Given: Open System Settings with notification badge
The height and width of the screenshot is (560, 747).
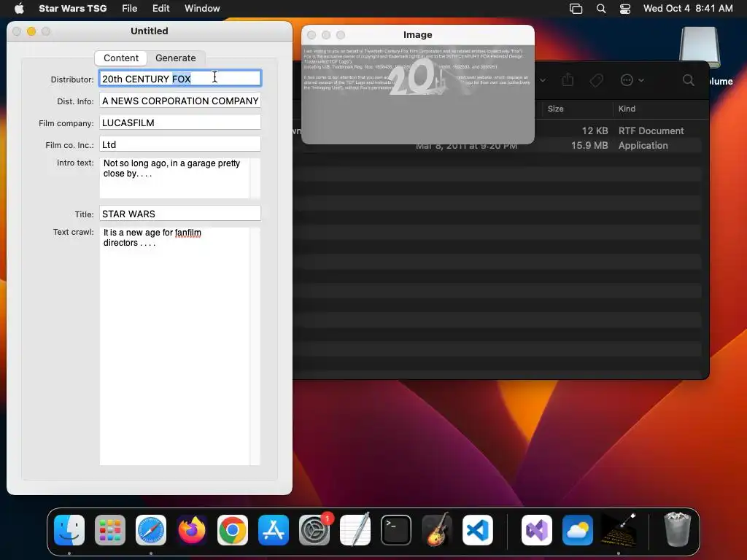Looking at the screenshot, I should pyautogui.click(x=314, y=530).
